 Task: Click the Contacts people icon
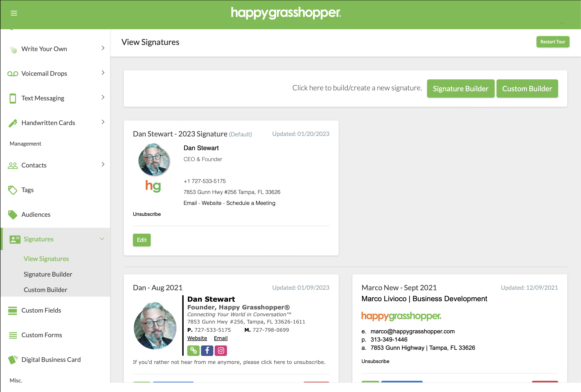(x=13, y=165)
